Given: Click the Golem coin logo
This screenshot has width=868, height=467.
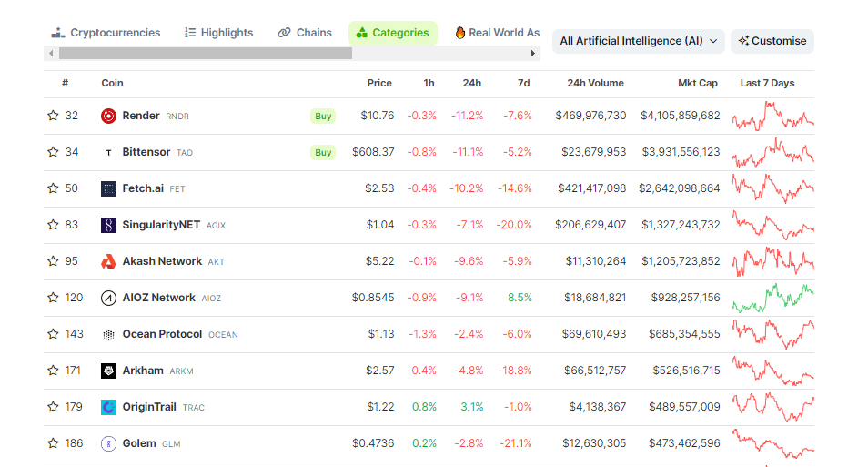Looking at the screenshot, I should coord(108,443).
